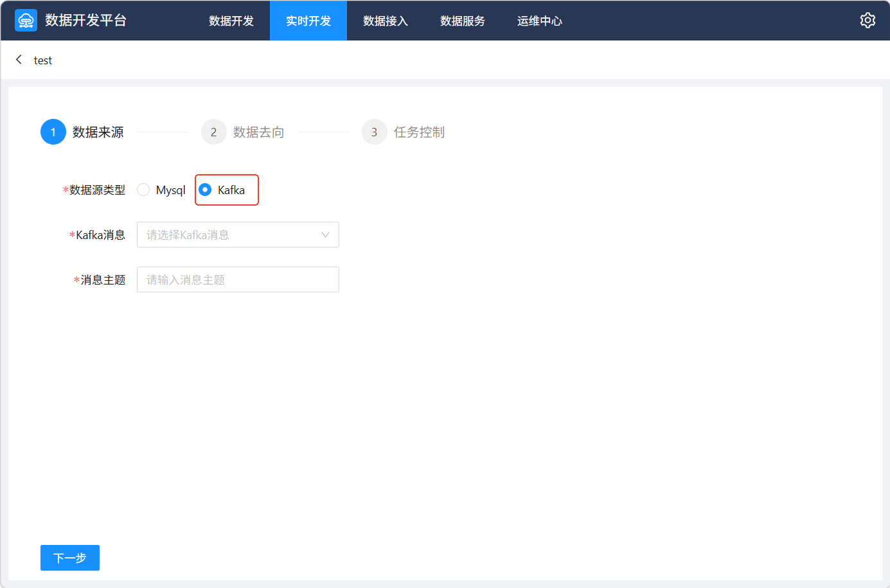Click the 数据去向 step label
The height and width of the screenshot is (588, 890).
pos(258,132)
